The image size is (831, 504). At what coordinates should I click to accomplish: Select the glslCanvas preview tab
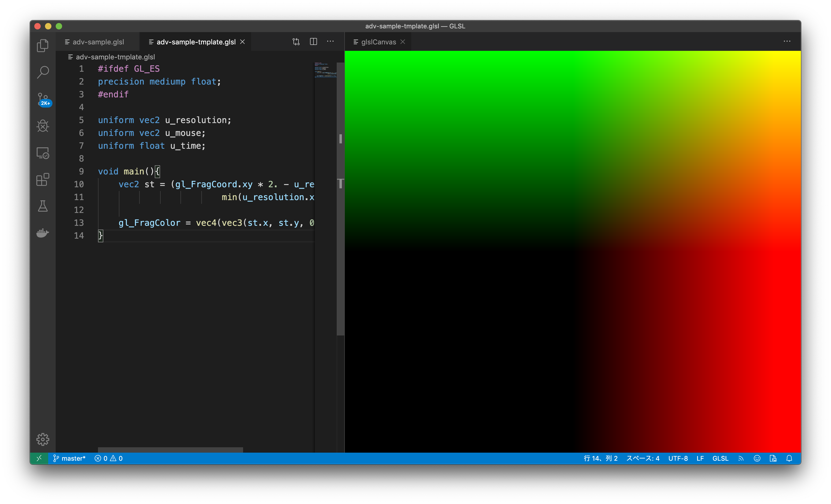tap(378, 42)
